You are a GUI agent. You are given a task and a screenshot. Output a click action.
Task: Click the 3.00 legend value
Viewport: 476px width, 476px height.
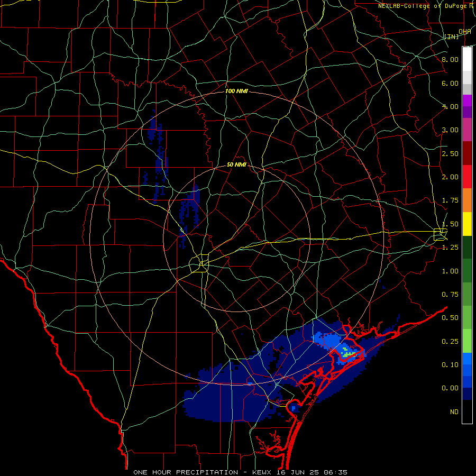click(x=450, y=130)
